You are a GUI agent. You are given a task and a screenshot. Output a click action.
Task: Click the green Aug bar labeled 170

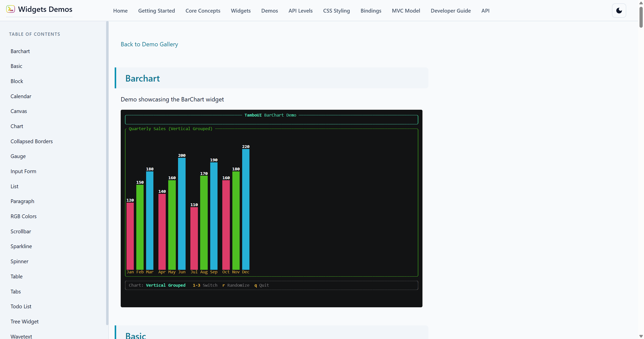click(x=204, y=222)
